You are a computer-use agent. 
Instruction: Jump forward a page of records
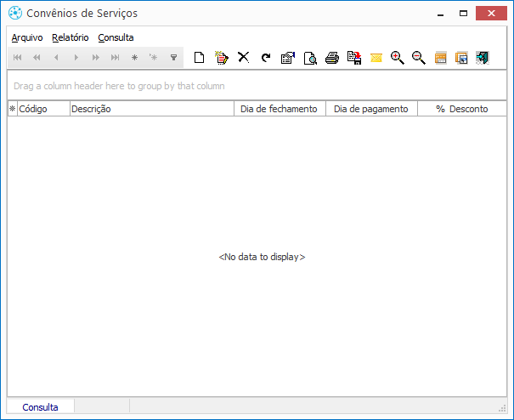coord(95,58)
